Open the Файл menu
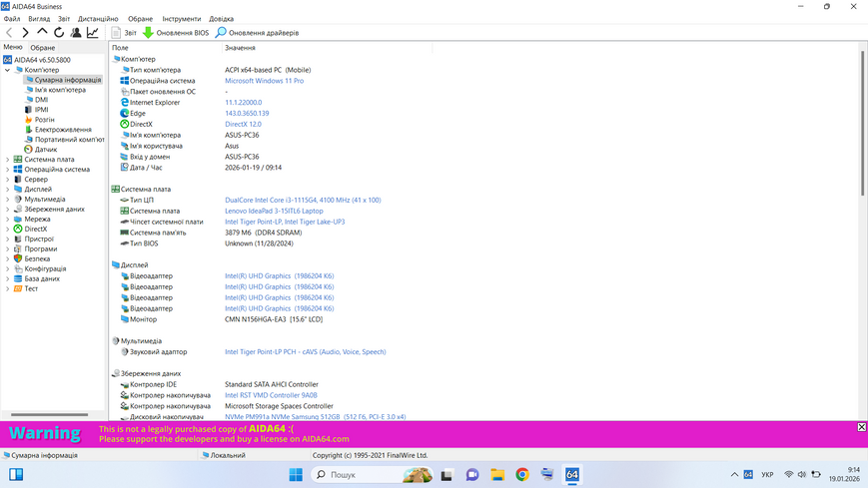 click(12, 19)
